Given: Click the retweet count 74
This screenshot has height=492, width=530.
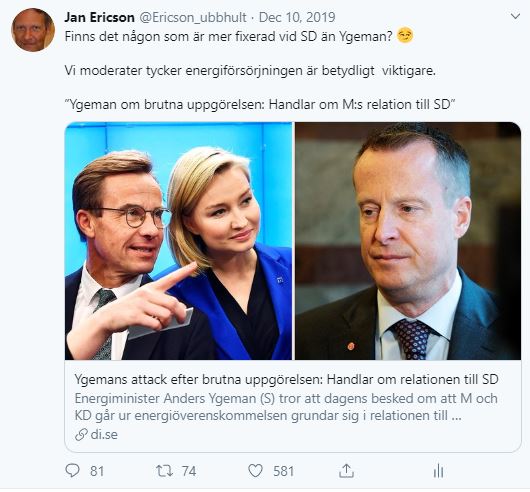Looking at the screenshot, I should point(189,471).
